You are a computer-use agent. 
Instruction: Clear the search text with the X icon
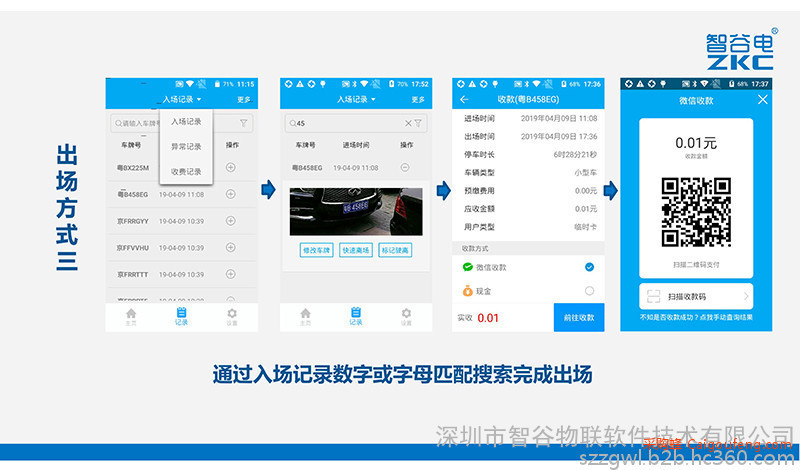coord(408,123)
